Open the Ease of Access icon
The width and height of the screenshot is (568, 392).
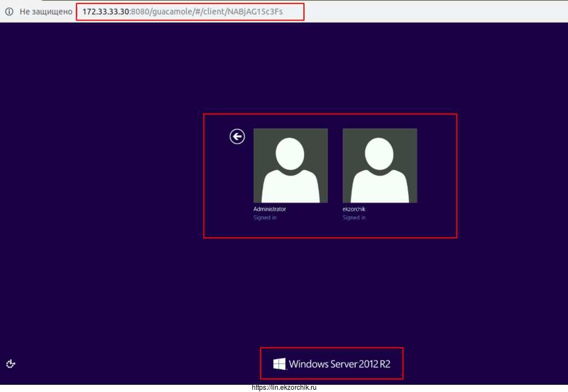pyautogui.click(x=11, y=364)
